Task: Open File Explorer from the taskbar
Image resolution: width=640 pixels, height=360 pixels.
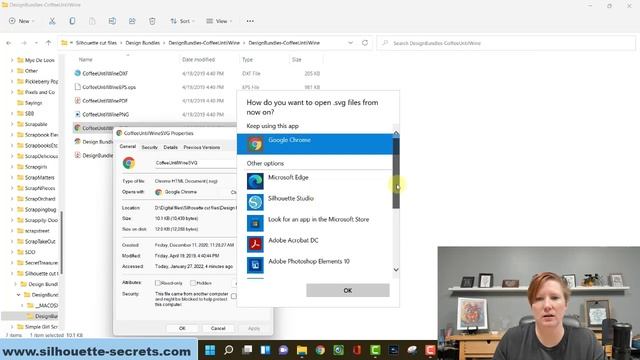Action: click(302, 350)
